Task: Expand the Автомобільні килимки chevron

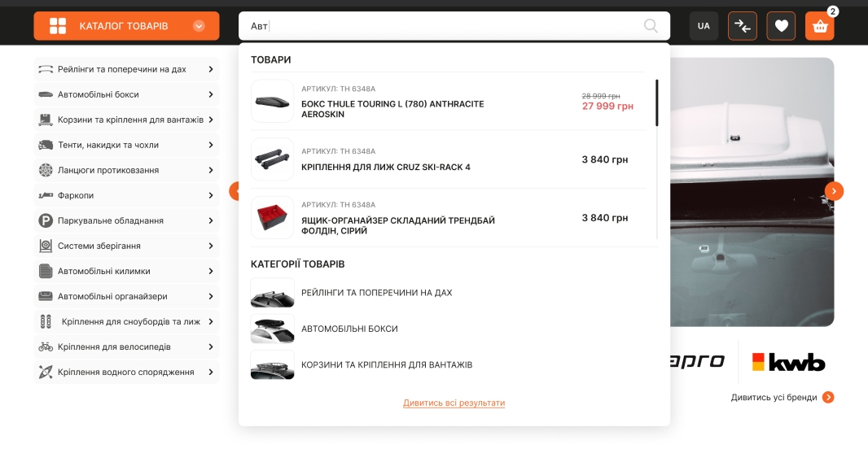Action: (x=210, y=271)
